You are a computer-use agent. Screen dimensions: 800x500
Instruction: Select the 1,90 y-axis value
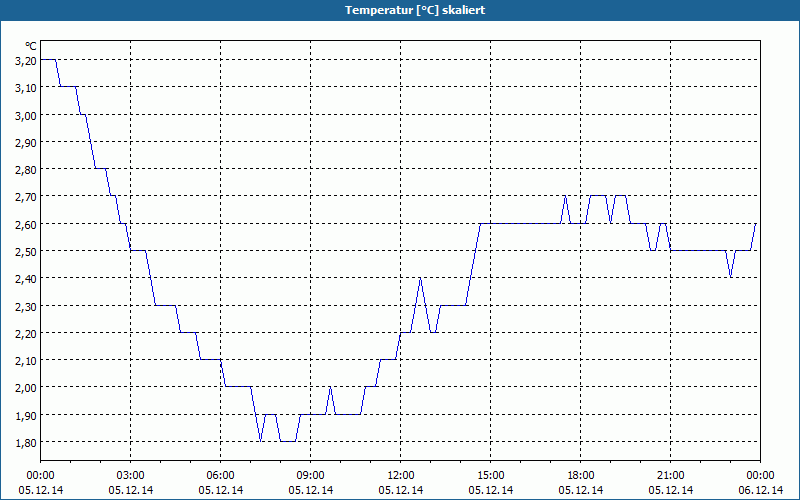tap(26, 415)
